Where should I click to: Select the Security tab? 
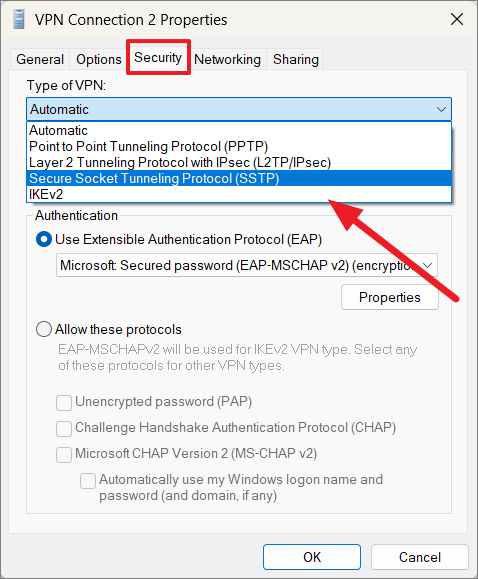point(158,58)
